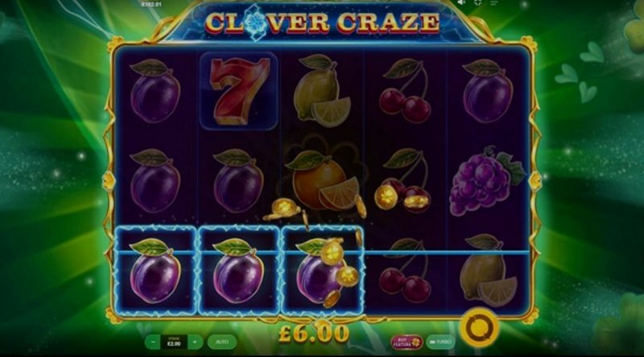Select the red 7 symbol

239,91
